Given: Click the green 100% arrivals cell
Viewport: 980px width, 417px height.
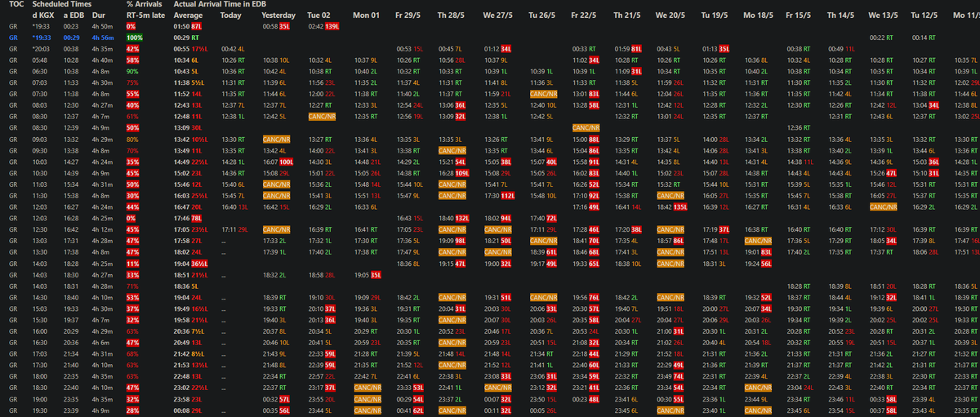Looking at the screenshot, I should pos(135,38).
